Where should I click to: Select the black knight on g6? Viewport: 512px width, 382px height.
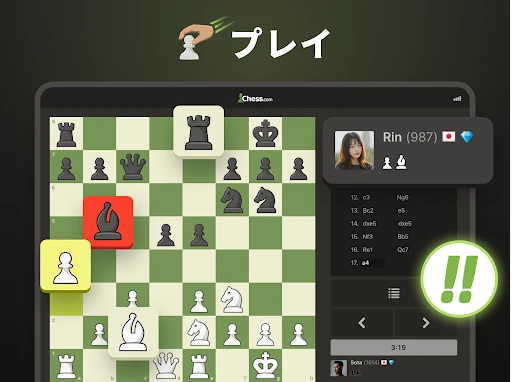coord(265,200)
